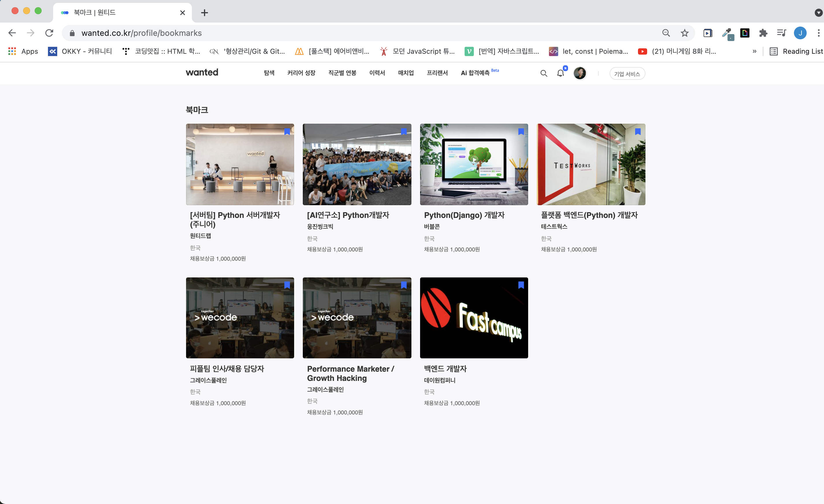This screenshot has height=504, width=824.
Task: Toggle bookmark on 웅진씽크빅 Python개발자 card
Action: click(404, 132)
